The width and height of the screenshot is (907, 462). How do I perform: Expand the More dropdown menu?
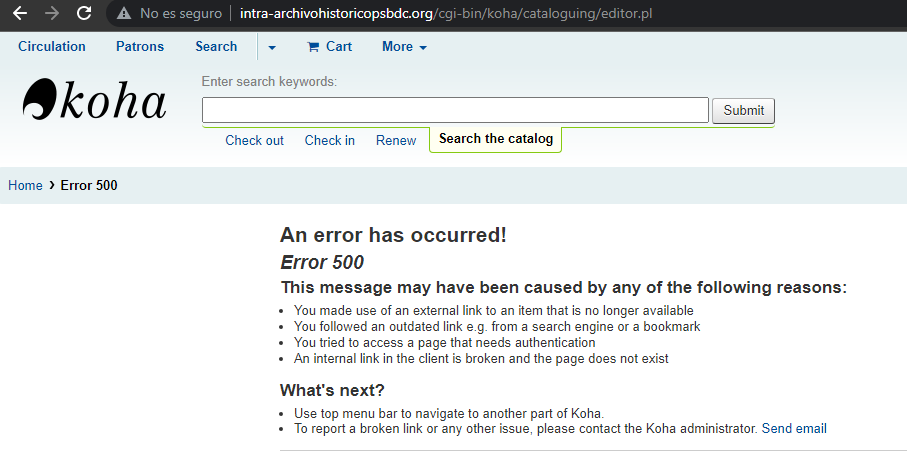[x=404, y=47]
